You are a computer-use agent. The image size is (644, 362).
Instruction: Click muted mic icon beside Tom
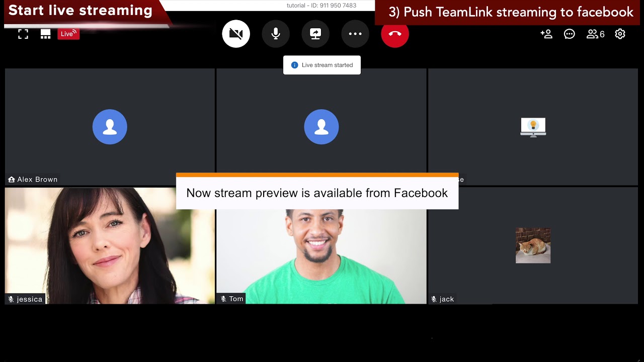[223, 299]
